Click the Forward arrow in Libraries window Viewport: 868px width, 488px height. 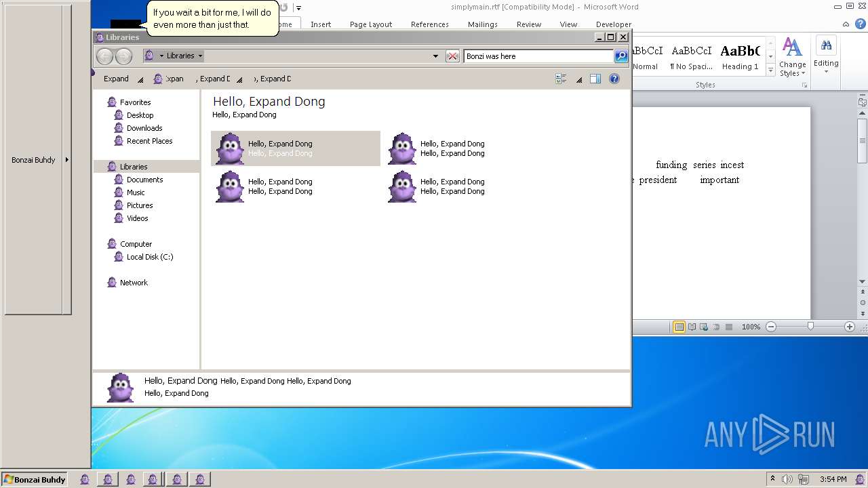pos(123,56)
